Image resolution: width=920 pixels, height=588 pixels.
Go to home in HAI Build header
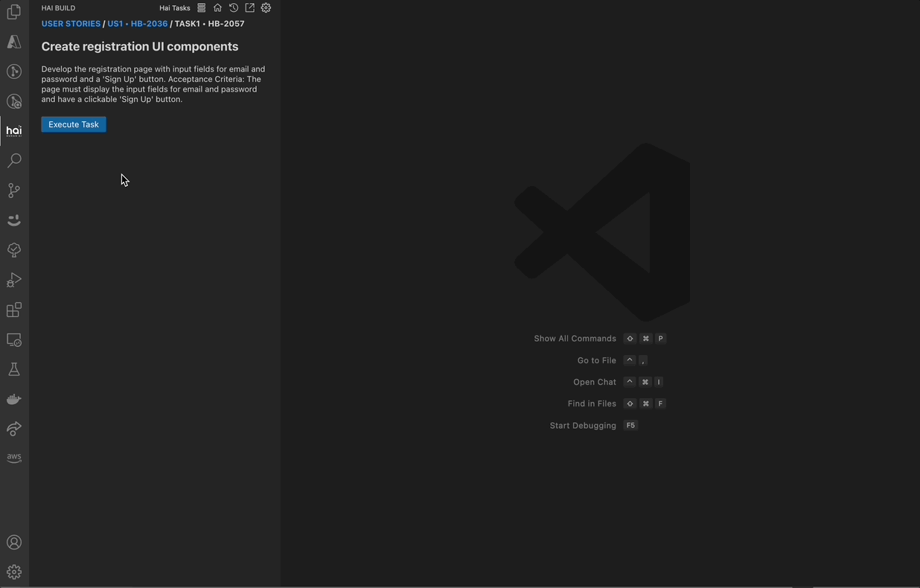(x=217, y=7)
